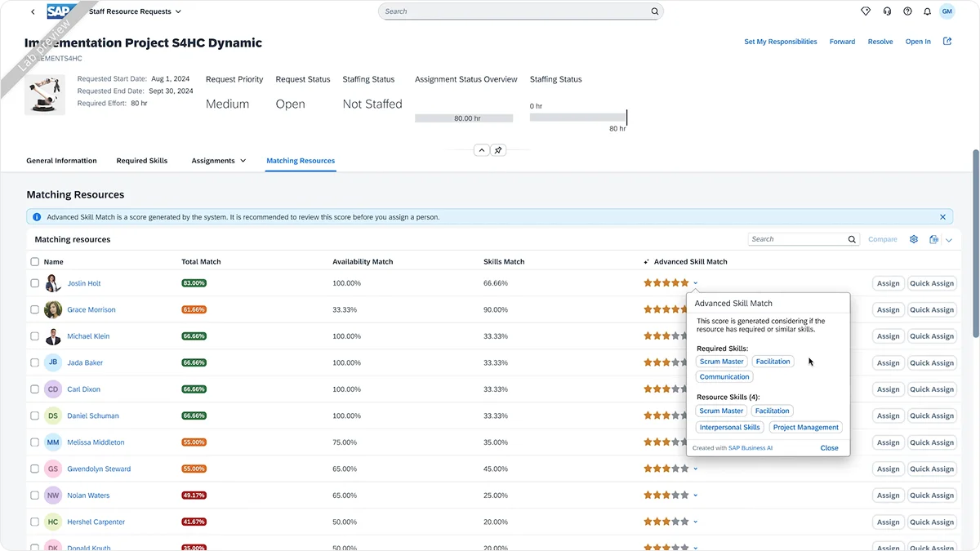Click Joslin Holt's five-star rating
980x551 pixels.
click(x=666, y=283)
